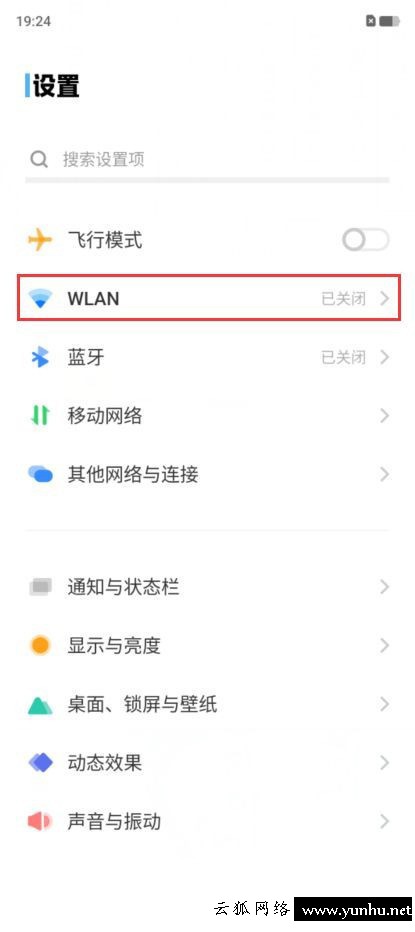Tap the 动态效果 diamond icon

[40, 763]
